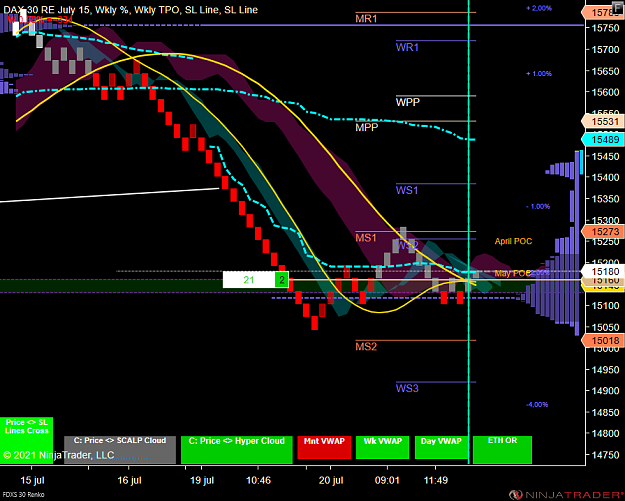Select the MS2 pivot label

[366, 347]
